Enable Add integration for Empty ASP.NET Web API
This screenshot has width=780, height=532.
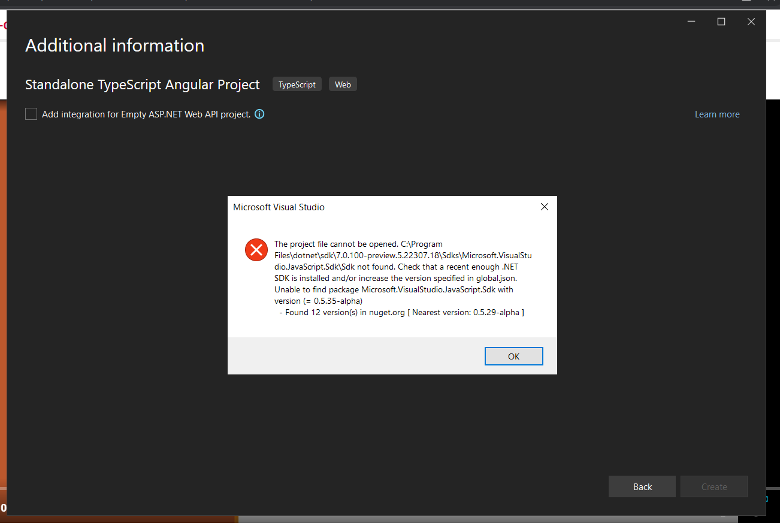tap(31, 113)
